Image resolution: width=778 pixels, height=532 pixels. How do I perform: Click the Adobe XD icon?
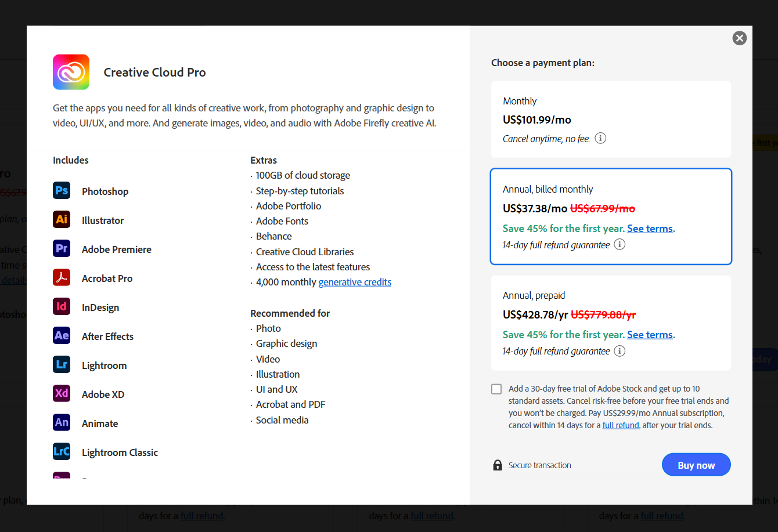tap(62, 393)
